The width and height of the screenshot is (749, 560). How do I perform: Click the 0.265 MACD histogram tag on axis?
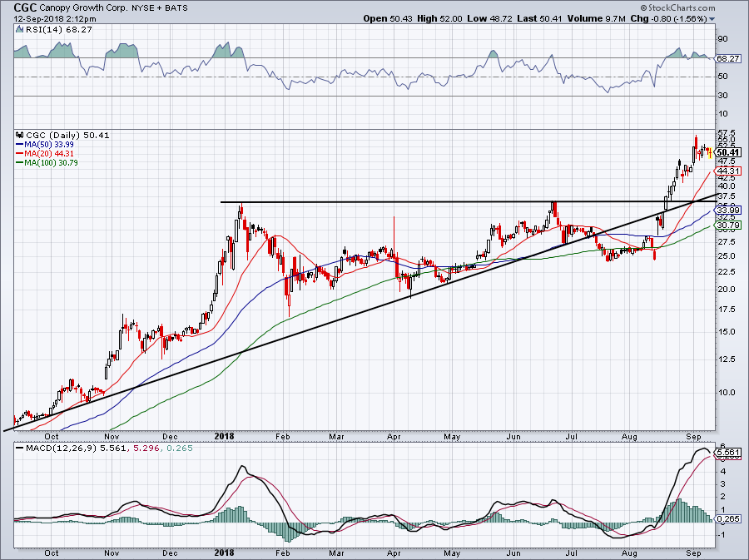[728, 518]
